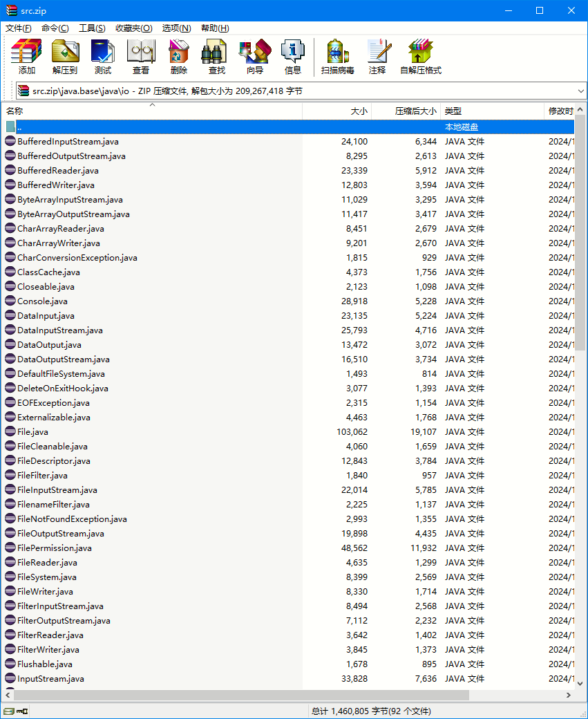
Task: Click the 删除 (Delete) toolbar icon
Action: point(179,57)
